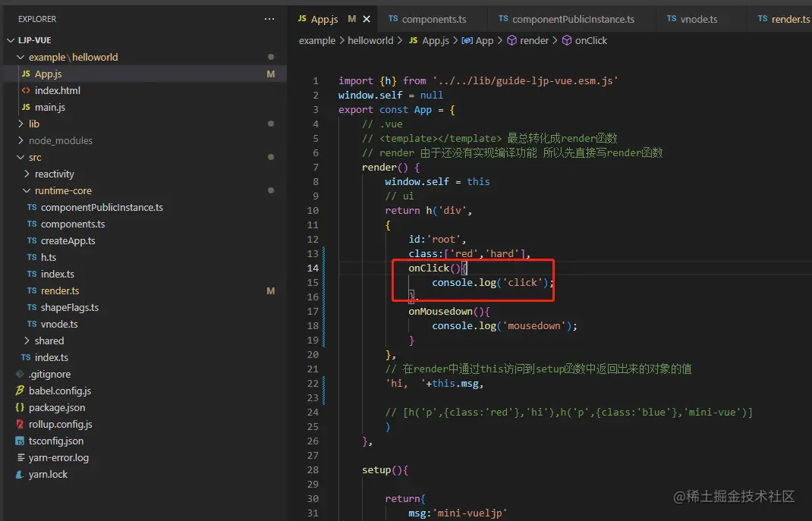The height and width of the screenshot is (521, 812).
Task: Click line number 28 in the gutter
Action: pos(312,469)
